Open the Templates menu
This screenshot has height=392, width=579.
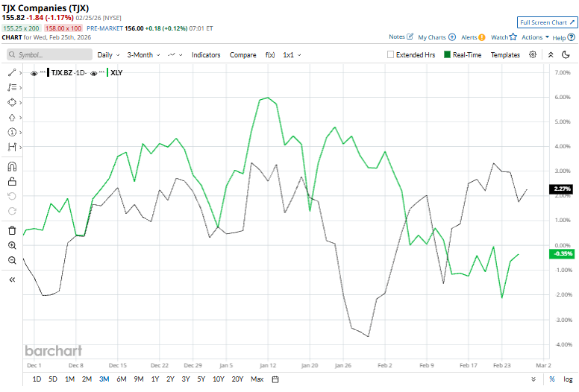coord(505,55)
